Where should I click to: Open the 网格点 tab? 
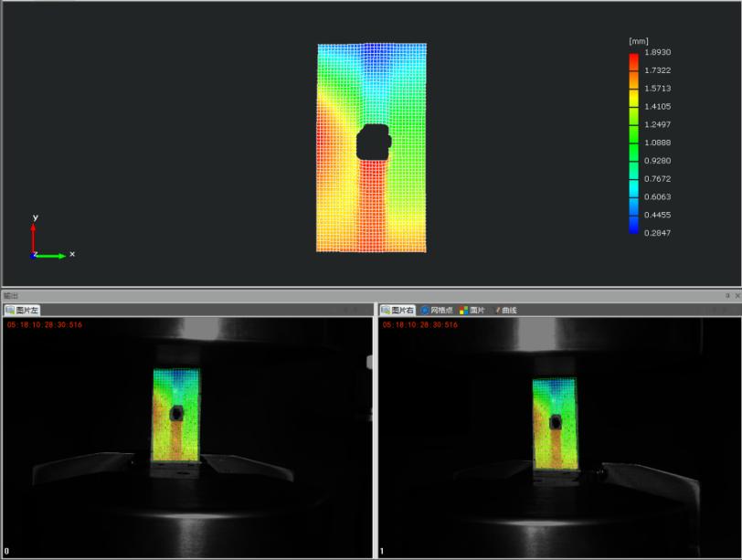pyautogui.click(x=442, y=311)
